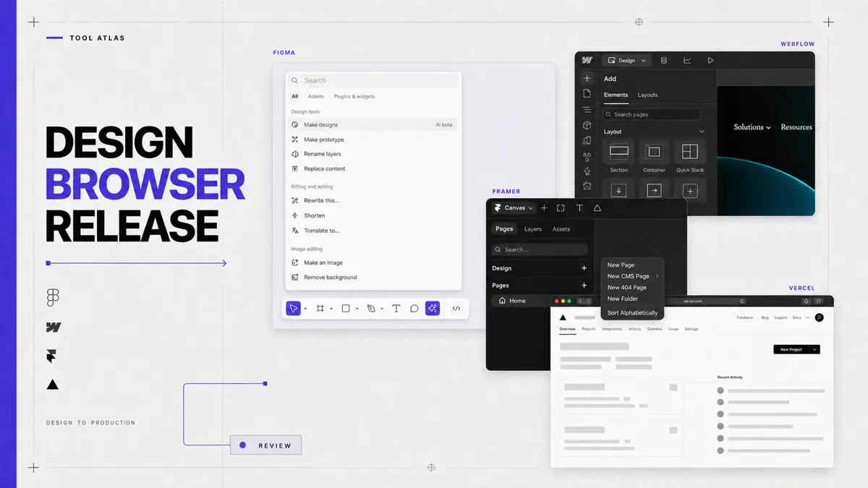Add a new page via Pages plus
The image size is (868, 488).
click(x=584, y=286)
